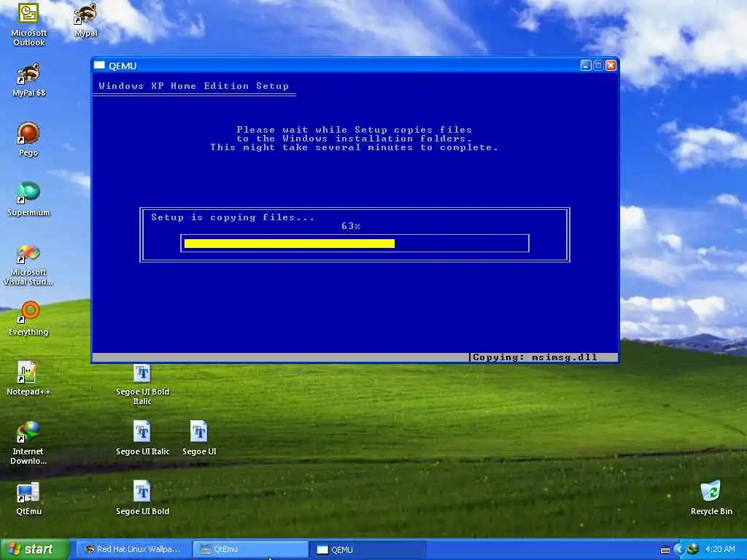Click the 'Setup is copying files...' text

point(233,217)
